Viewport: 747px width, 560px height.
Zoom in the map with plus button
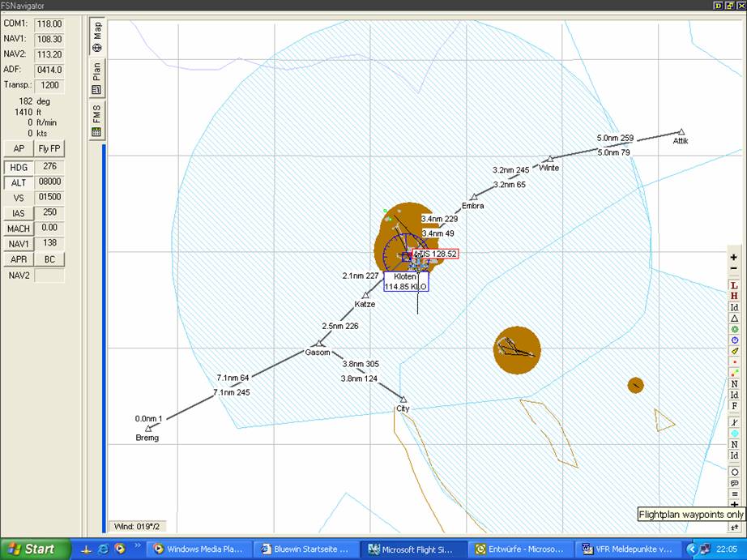pos(734,257)
